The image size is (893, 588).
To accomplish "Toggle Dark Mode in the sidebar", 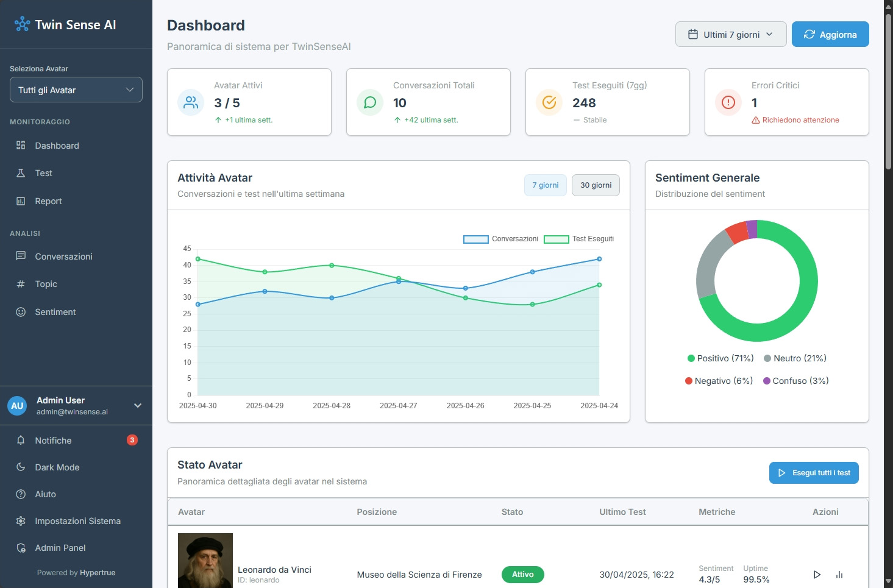I will 57,467.
